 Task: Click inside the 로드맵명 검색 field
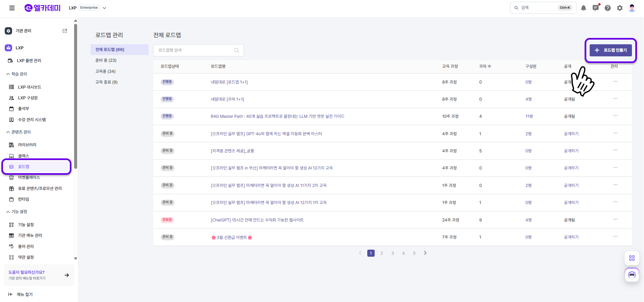(x=195, y=50)
